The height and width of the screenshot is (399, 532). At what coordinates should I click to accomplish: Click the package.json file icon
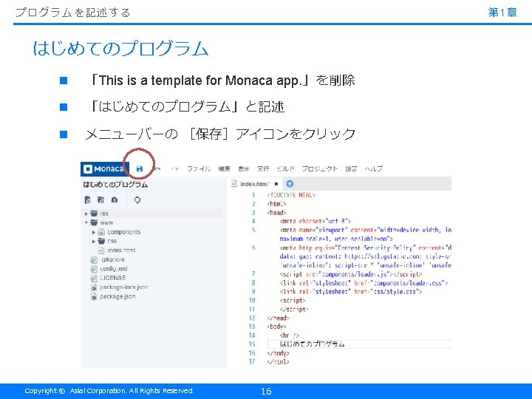(94, 296)
